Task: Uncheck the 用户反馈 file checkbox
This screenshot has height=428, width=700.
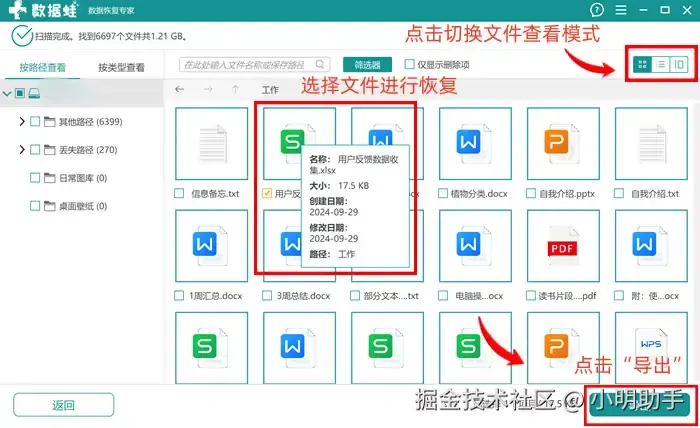Action: (267, 193)
